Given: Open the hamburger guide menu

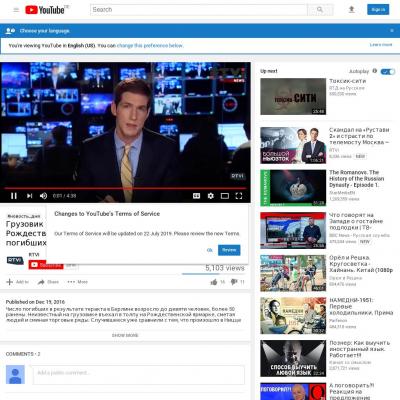Looking at the screenshot, I should pos(16,10).
